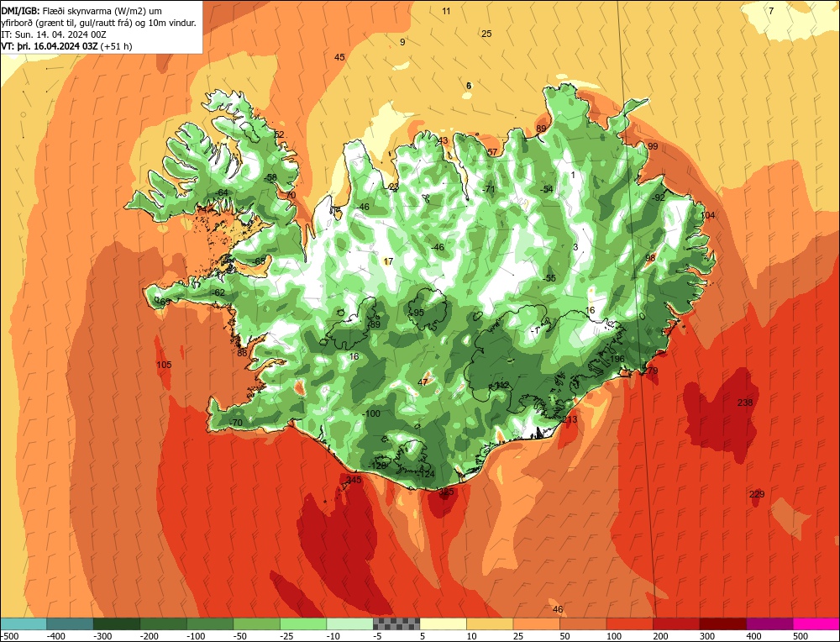840x642 pixels.
Task: Click the magenta above-500 legend swatch
Action: [x=816, y=624]
